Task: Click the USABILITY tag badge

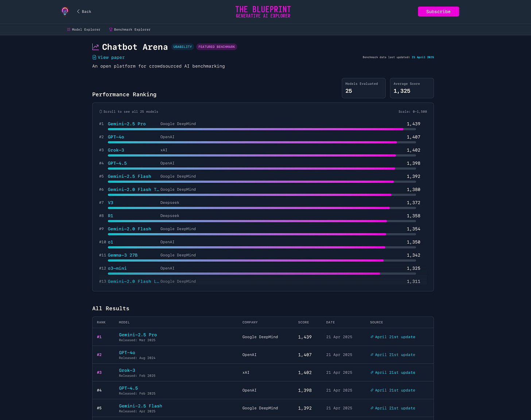Action: pos(182,47)
